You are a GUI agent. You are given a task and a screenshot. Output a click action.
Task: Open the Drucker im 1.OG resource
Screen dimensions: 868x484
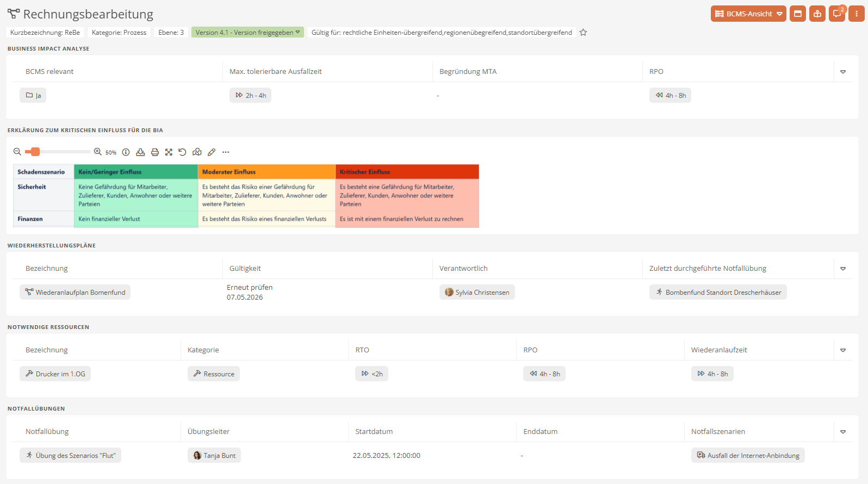click(55, 374)
